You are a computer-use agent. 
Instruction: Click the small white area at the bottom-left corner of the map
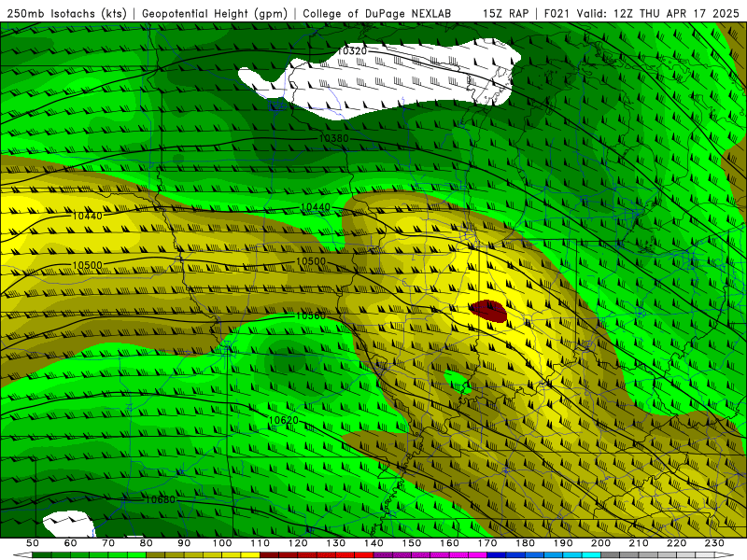pos(68,524)
